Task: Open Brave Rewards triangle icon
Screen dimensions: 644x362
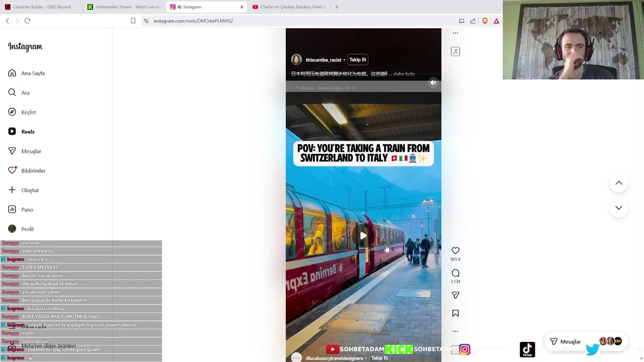Action: point(496,21)
